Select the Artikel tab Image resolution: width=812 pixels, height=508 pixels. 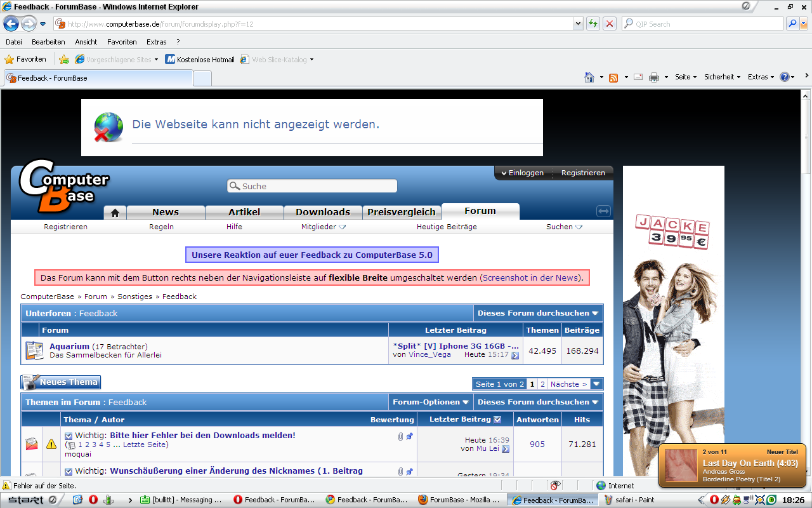coord(244,212)
